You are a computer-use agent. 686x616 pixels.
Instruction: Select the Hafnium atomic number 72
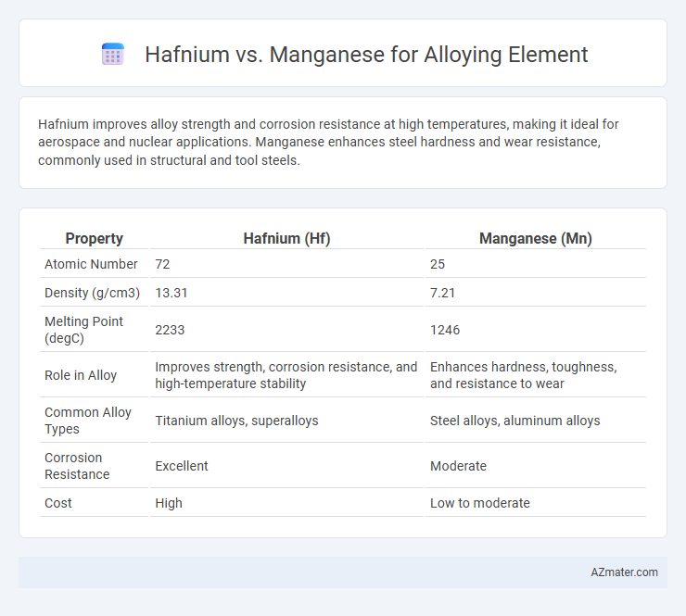pos(162,264)
